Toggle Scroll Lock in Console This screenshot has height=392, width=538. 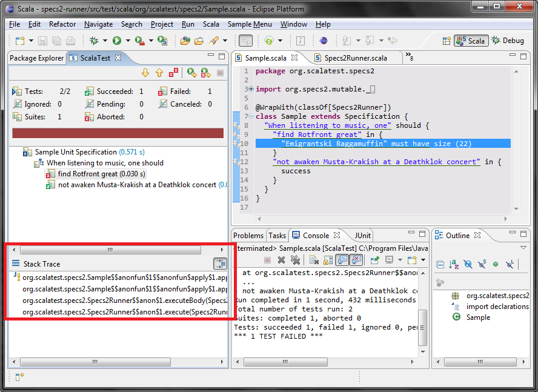coord(327,260)
